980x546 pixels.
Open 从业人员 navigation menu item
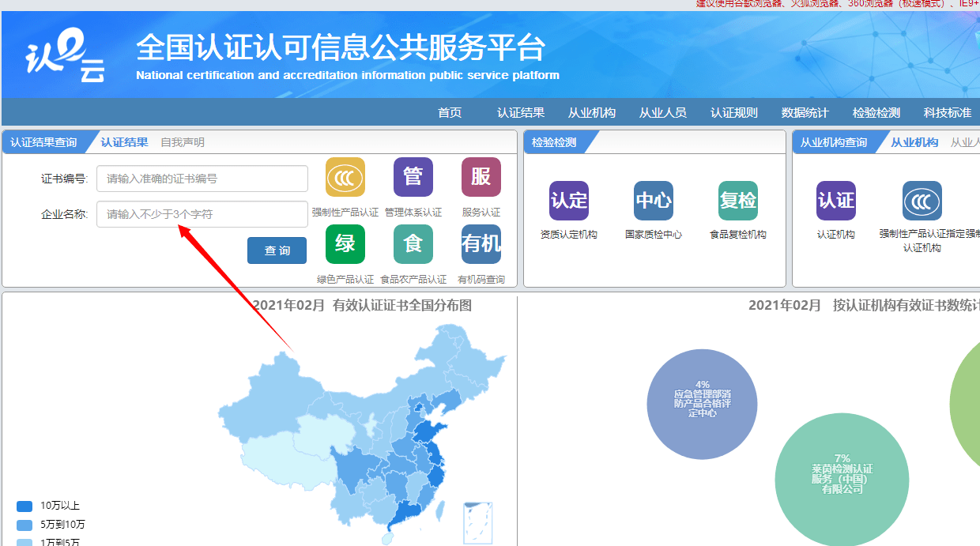(663, 112)
